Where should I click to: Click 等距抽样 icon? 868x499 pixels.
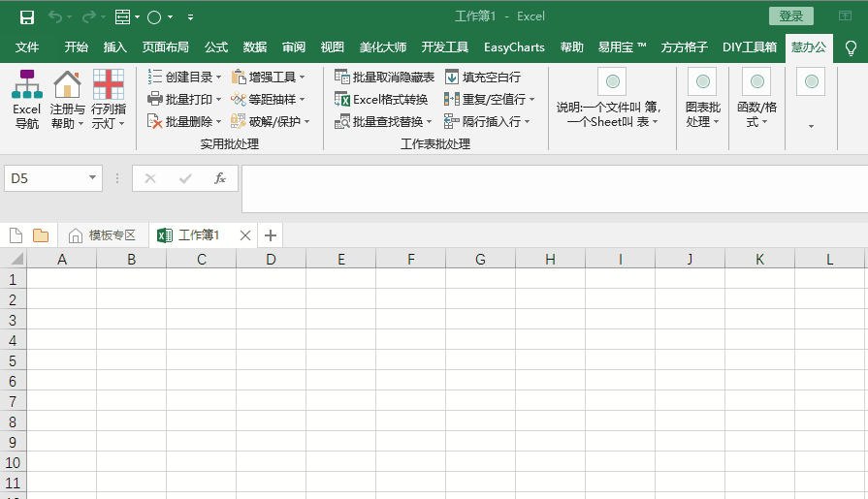(x=238, y=99)
